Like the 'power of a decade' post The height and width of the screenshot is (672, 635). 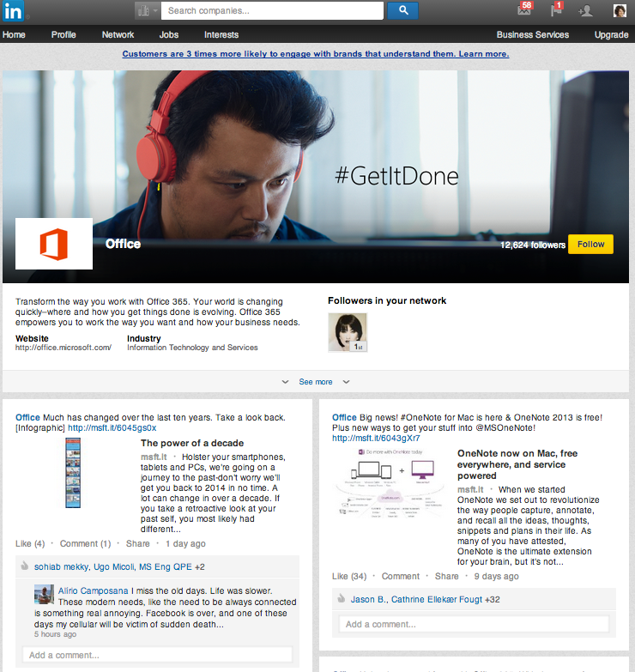30,544
